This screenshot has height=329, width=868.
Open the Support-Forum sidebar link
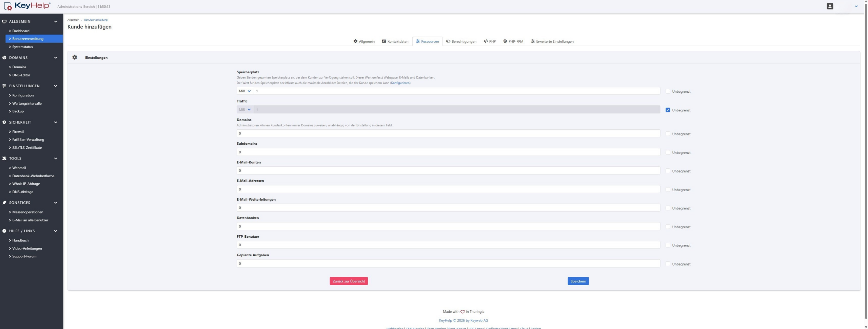pyautogui.click(x=24, y=256)
